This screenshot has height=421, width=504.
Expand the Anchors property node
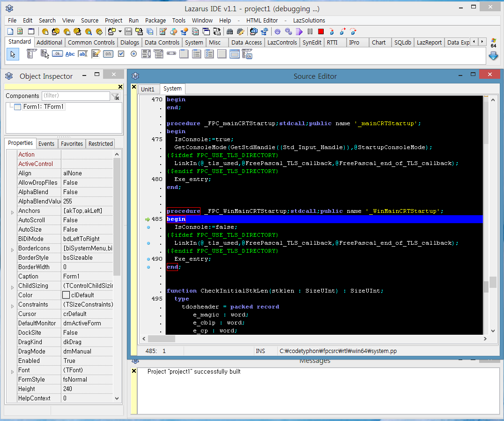tap(12, 212)
